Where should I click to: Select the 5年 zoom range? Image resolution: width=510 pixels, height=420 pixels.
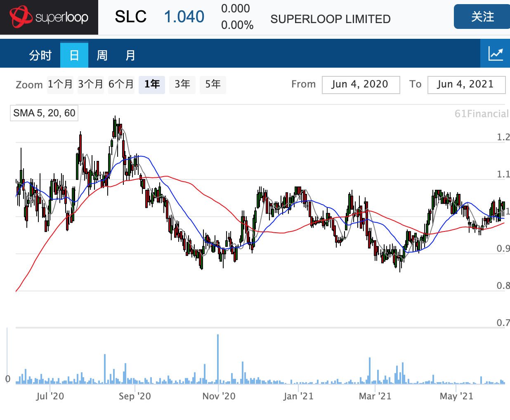click(213, 85)
